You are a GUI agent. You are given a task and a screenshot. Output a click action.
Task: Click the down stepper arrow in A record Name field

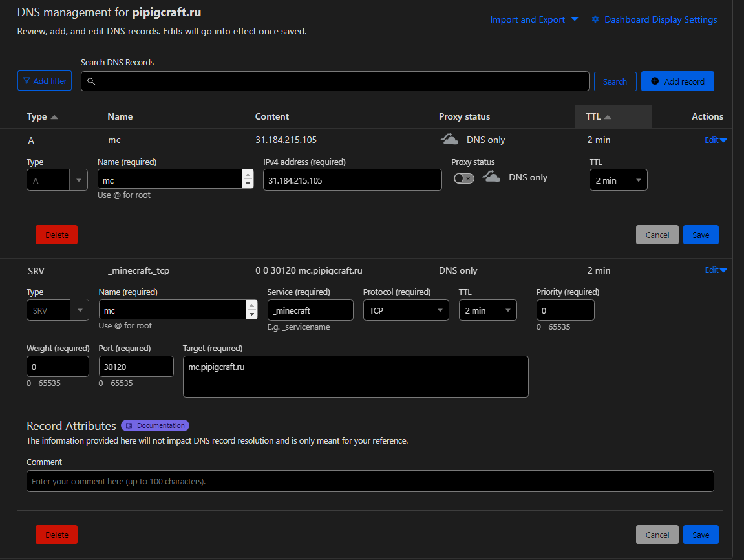[248, 184]
